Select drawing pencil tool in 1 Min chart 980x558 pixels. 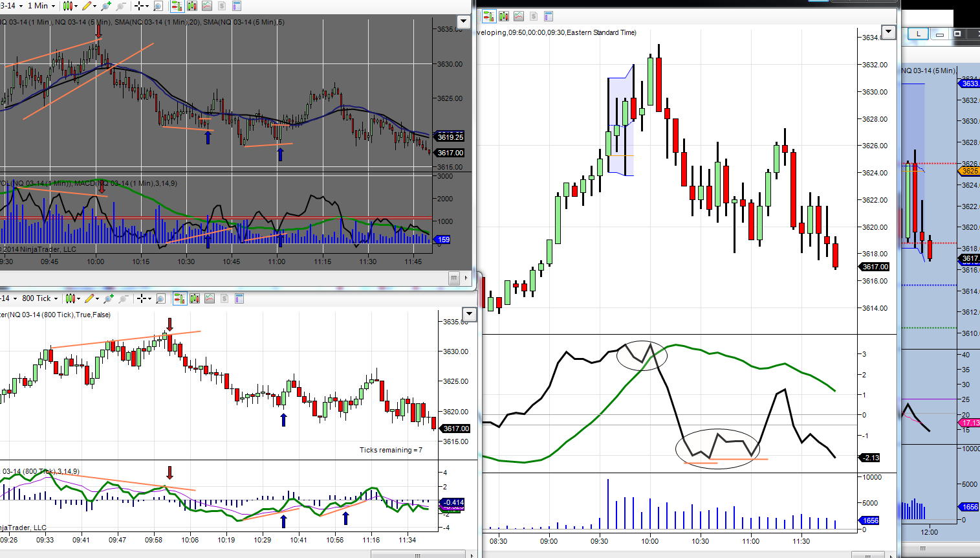click(x=87, y=6)
